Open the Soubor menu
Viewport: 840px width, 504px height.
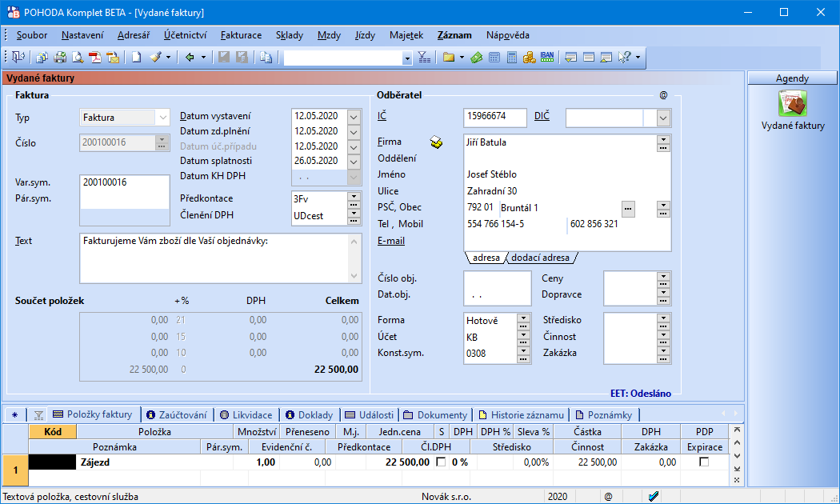32,35
